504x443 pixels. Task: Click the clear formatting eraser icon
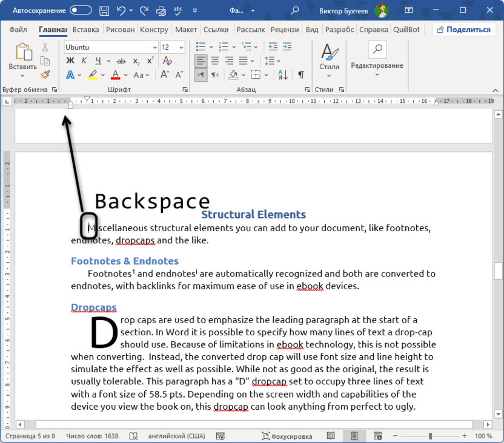(x=168, y=61)
